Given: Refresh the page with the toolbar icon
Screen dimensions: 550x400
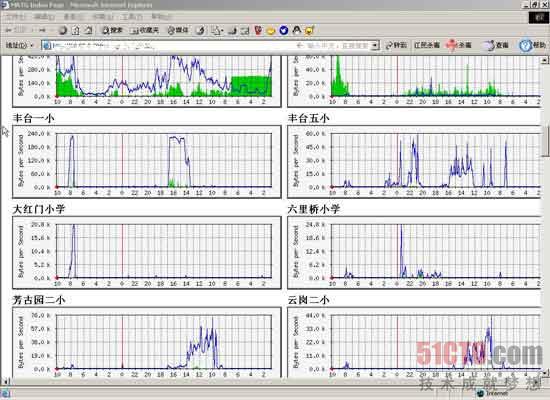Looking at the screenshot, I should (76, 31).
